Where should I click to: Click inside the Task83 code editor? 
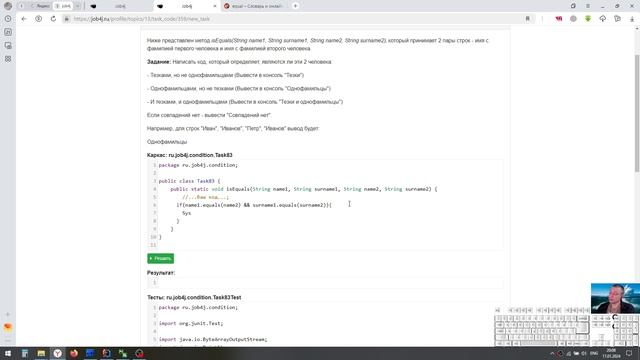tap(325, 204)
